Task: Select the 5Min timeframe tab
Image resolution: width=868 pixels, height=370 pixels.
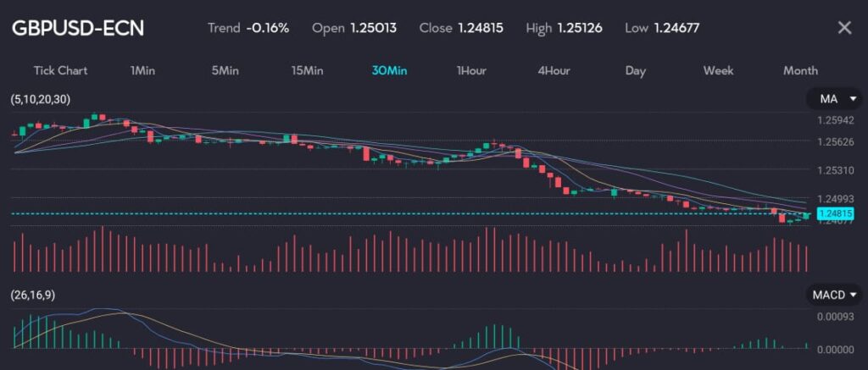Action: [x=225, y=70]
